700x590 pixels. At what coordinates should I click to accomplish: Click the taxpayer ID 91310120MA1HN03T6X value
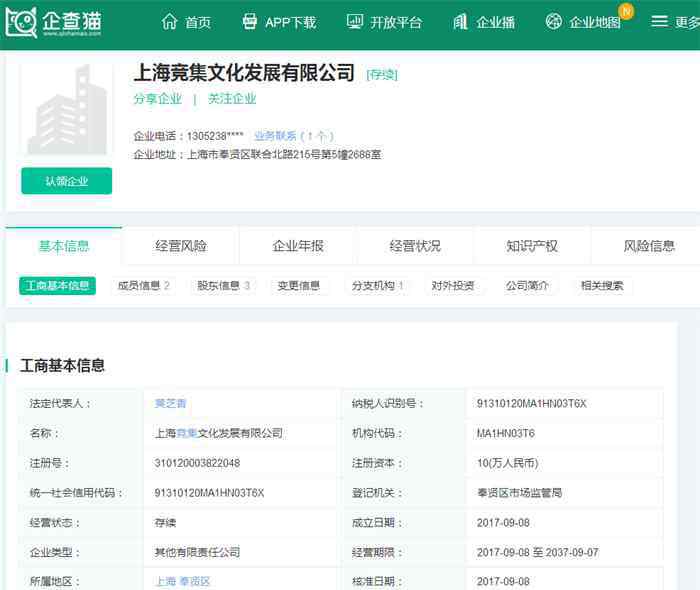tap(531, 403)
